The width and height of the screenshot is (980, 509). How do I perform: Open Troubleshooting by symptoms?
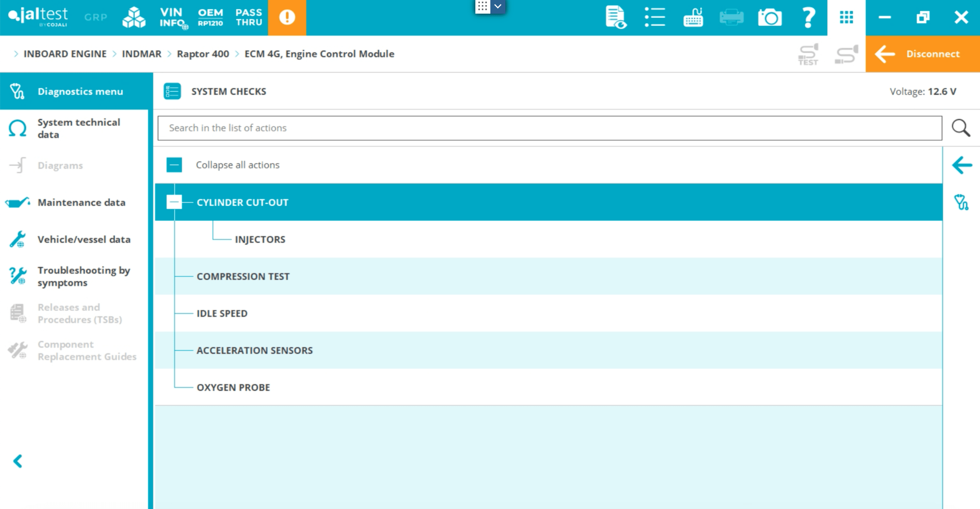[x=84, y=276]
